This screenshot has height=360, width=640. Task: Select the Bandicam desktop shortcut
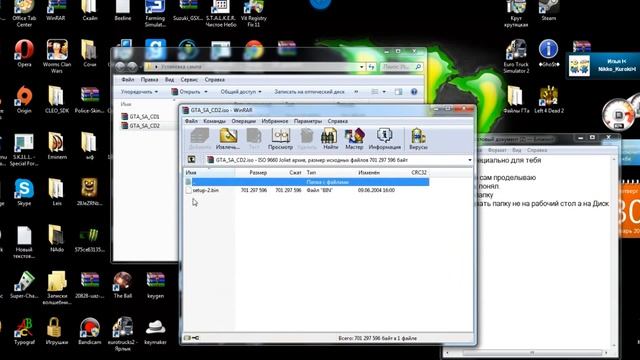(x=89, y=331)
